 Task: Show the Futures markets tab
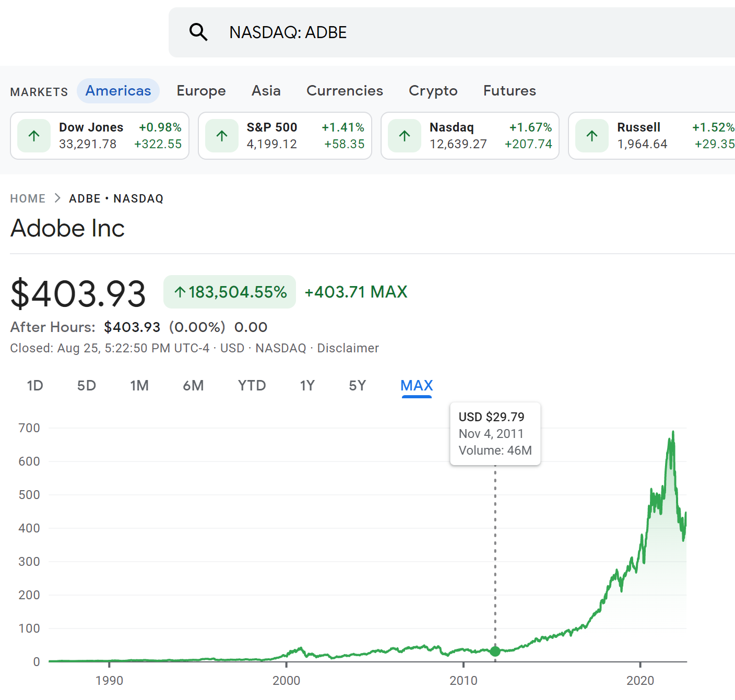pyautogui.click(x=509, y=91)
